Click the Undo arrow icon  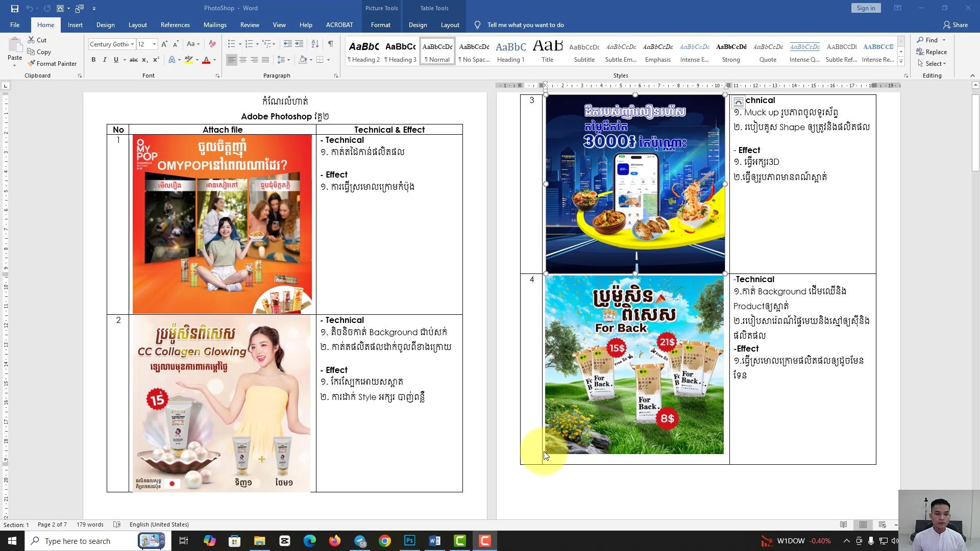tap(29, 8)
